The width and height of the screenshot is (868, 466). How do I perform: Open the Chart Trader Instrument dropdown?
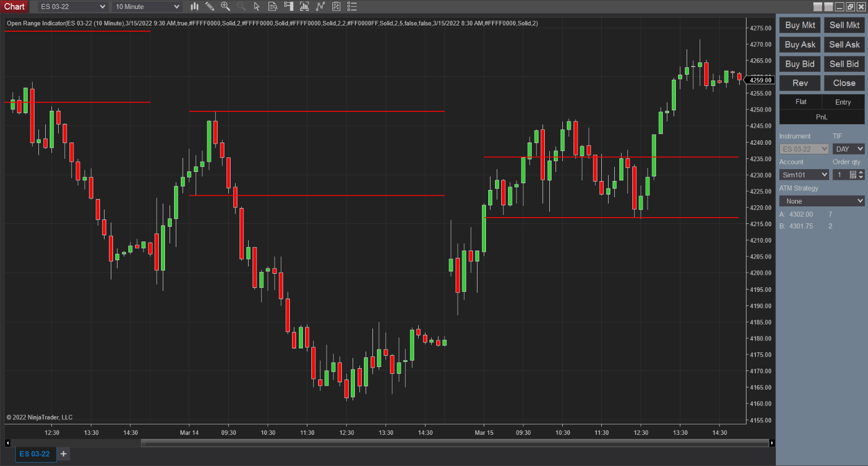point(804,149)
